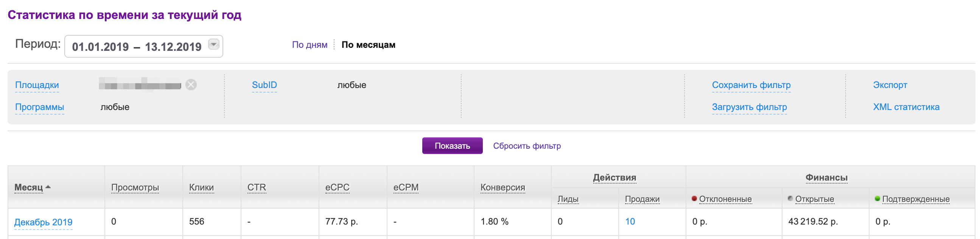Open the SubID filter selector
The height and width of the screenshot is (239, 980).
tap(264, 85)
